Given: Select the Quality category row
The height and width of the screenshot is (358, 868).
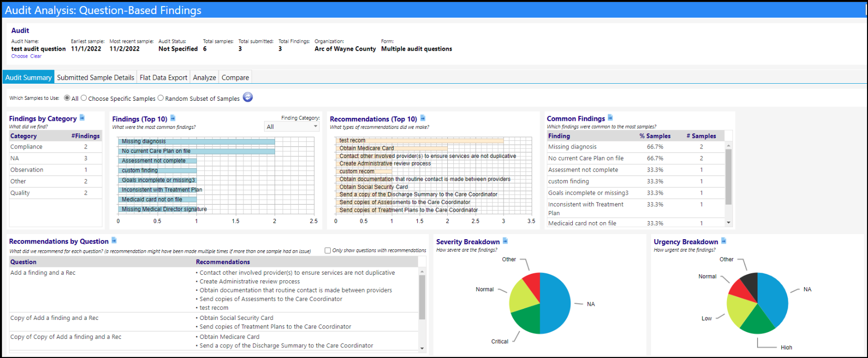Looking at the screenshot, I should click(55, 193).
